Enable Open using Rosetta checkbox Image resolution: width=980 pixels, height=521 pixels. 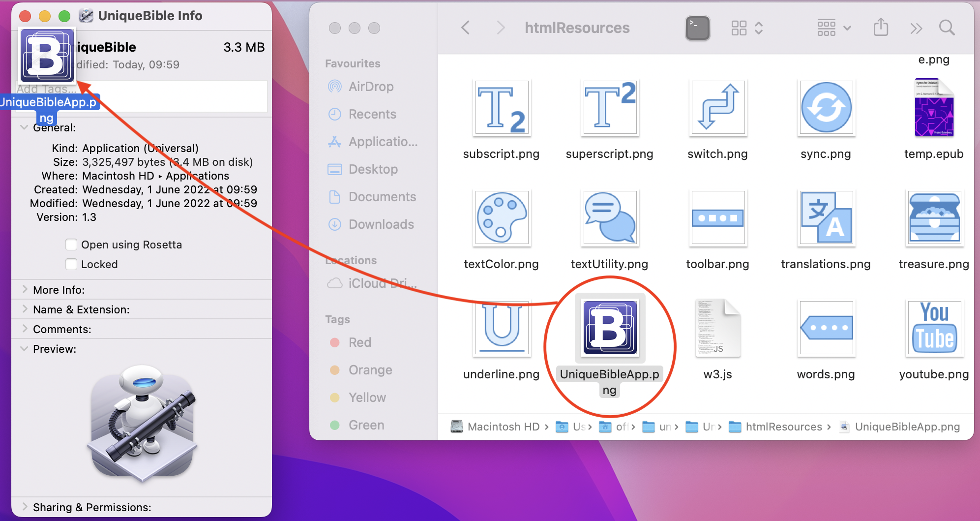(x=71, y=245)
